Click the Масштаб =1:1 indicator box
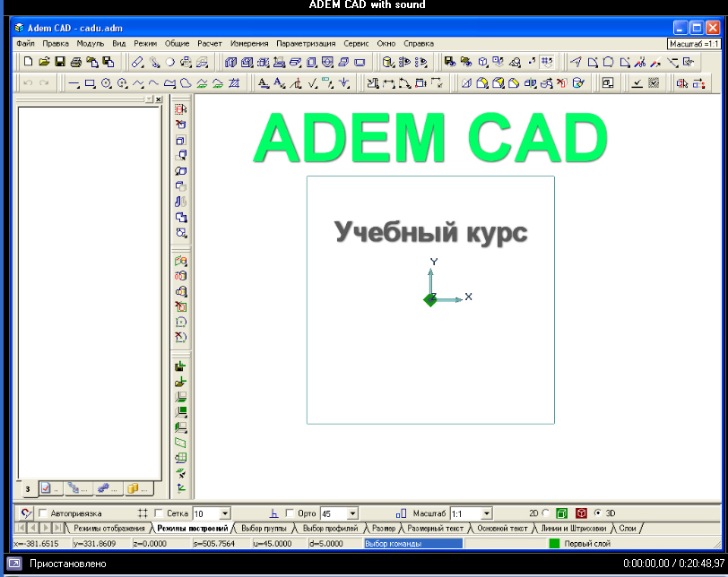Viewport: 728px width, 577px height. click(694, 44)
